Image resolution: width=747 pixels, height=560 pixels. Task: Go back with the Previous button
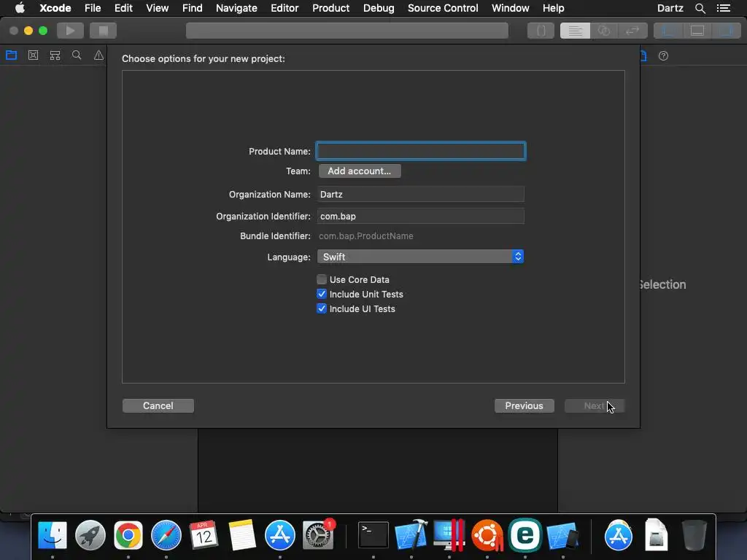tap(524, 405)
